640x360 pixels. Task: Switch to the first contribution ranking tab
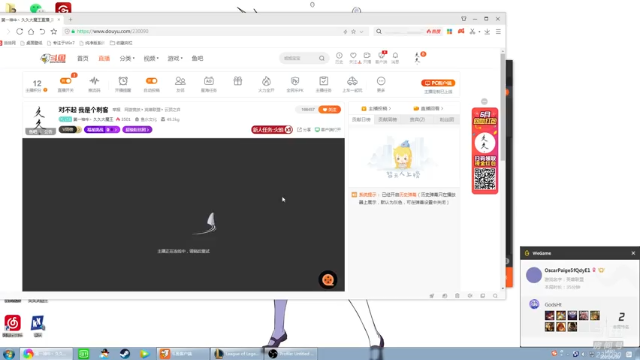click(361, 120)
